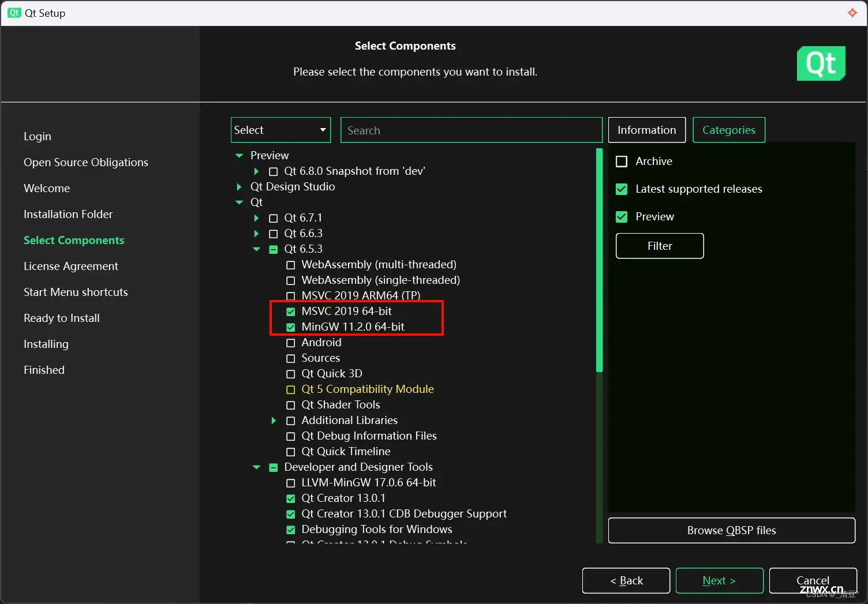
Task: Expand the Qt 6.7.1 node
Action: pyautogui.click(x=256, y=218)
